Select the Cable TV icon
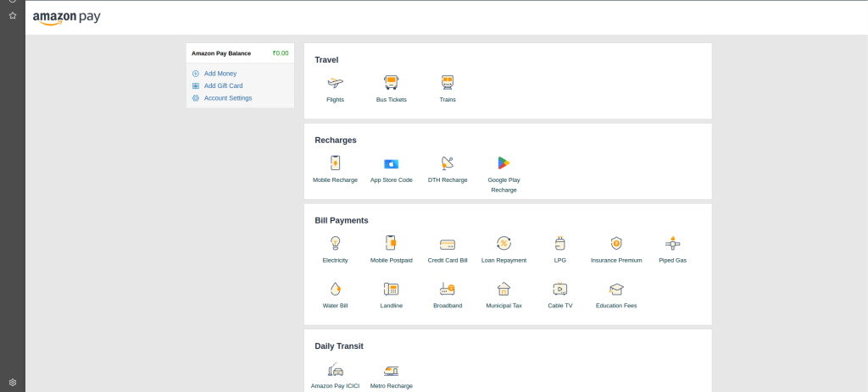 559,289
